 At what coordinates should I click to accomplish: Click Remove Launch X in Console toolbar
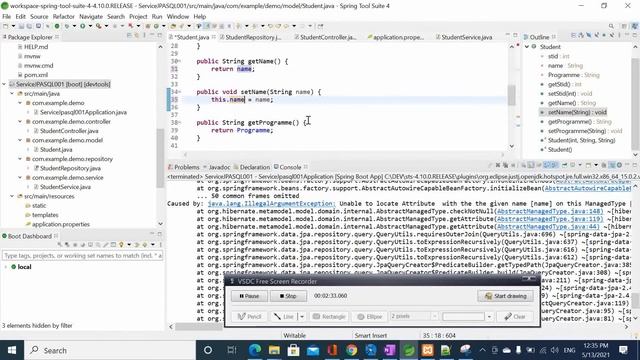498,165
